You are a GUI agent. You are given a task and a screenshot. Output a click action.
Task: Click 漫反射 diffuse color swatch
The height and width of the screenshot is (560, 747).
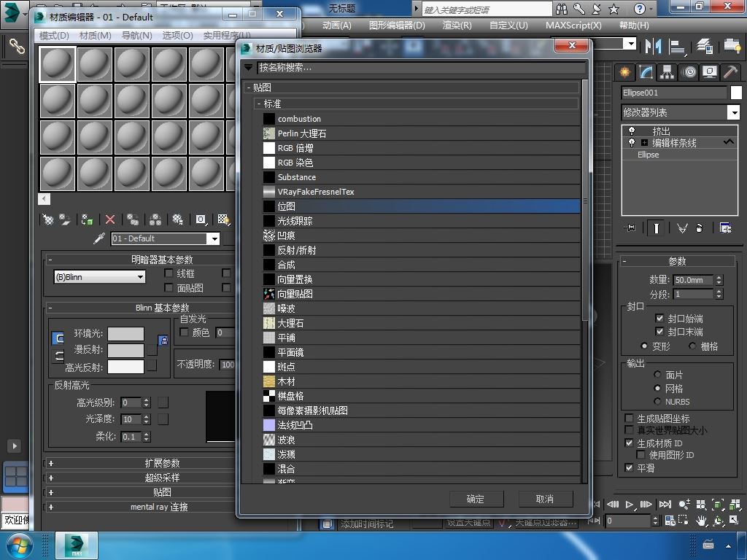[125, 351]
